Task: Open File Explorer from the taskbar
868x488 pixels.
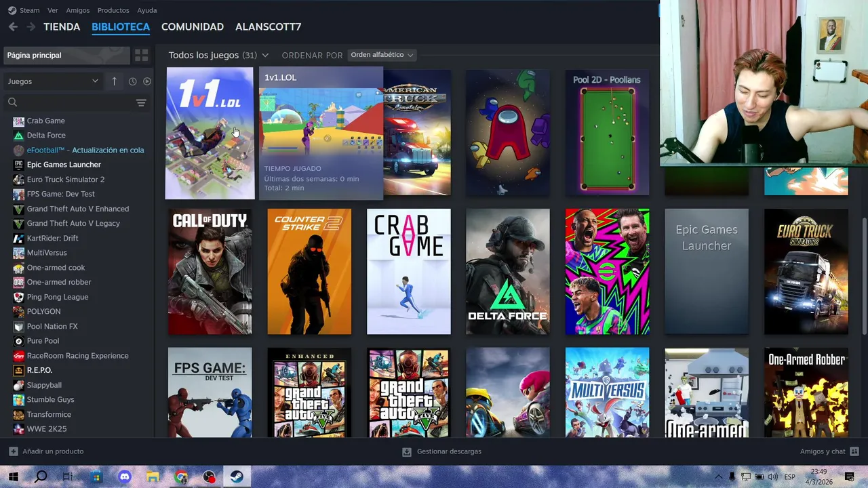Action: point(153,476)
